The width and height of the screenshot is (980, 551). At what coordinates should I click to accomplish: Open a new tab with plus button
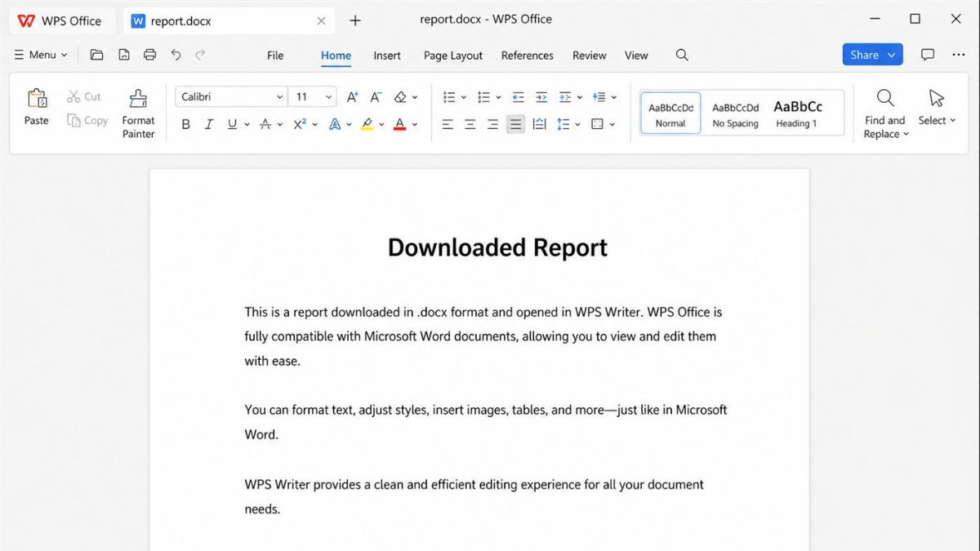354,20
